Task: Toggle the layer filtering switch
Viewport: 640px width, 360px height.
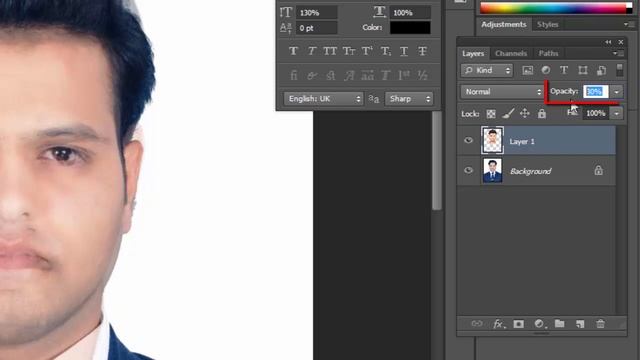Action: 620,69
